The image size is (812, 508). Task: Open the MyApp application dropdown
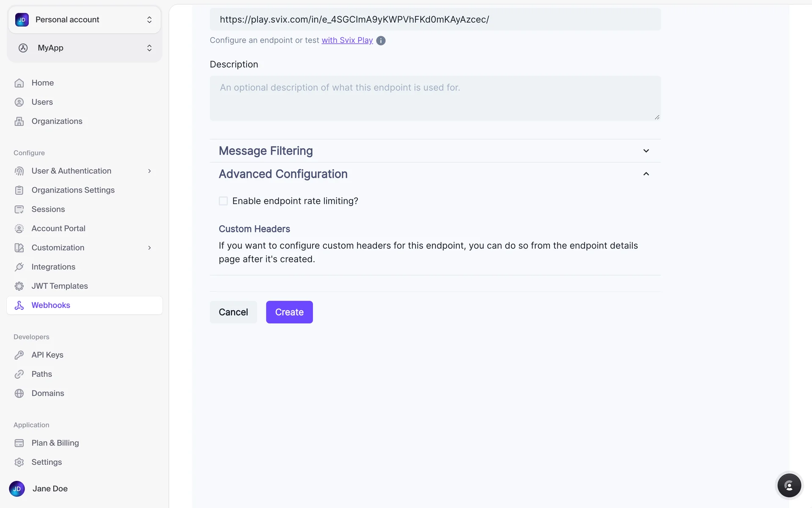point(85,48)
